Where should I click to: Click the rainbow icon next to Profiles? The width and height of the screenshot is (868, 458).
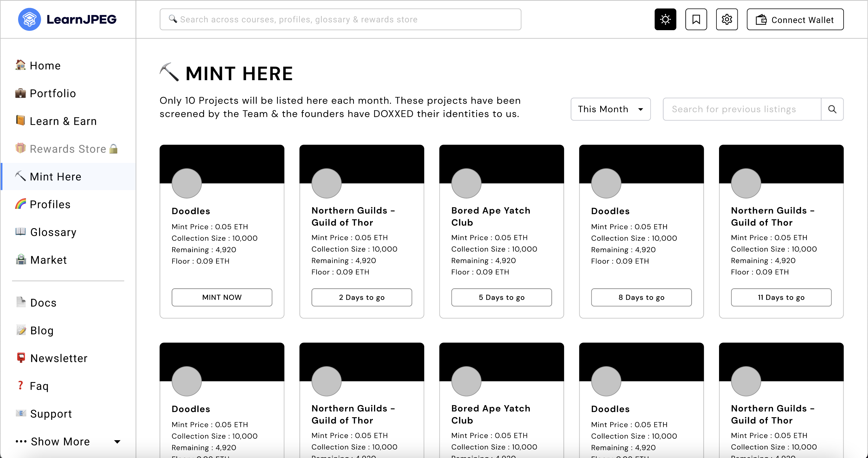click(x=20, y=203)
